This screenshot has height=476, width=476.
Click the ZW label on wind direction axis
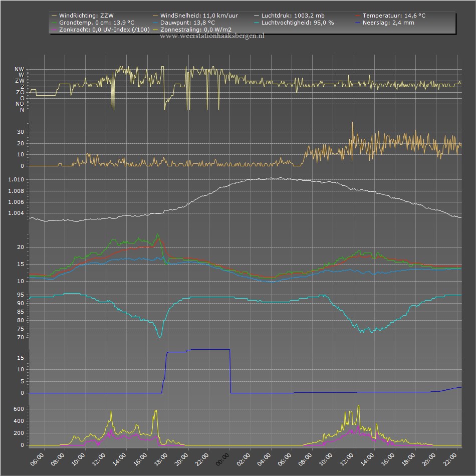20,81
